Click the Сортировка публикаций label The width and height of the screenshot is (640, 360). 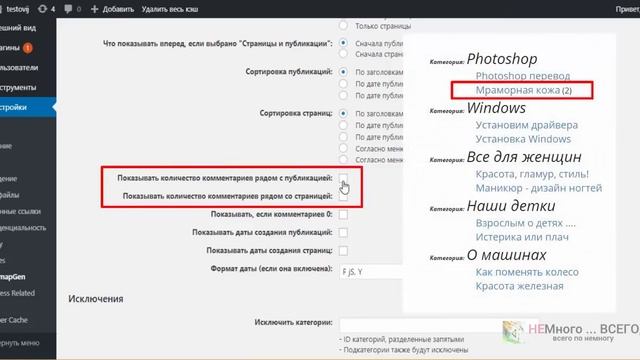[289, 71]
